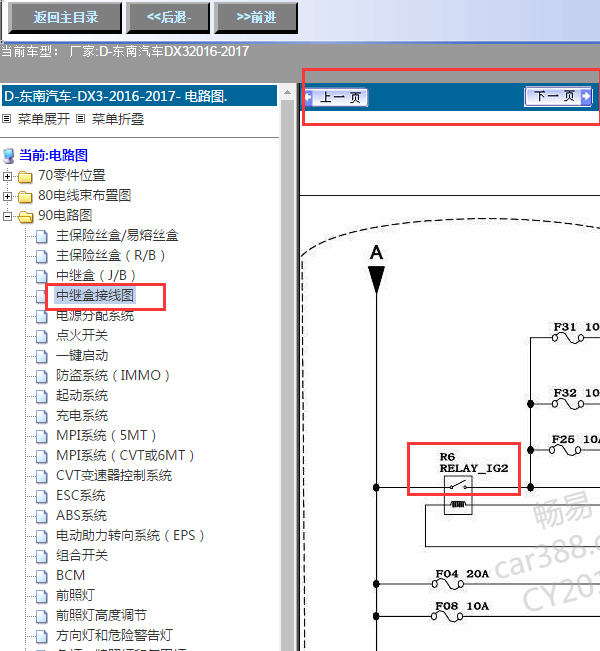The height and width of the screenshot is (651, 600).
Task: Click page icon next to 前照灯
Action: [x=42, y=596]
